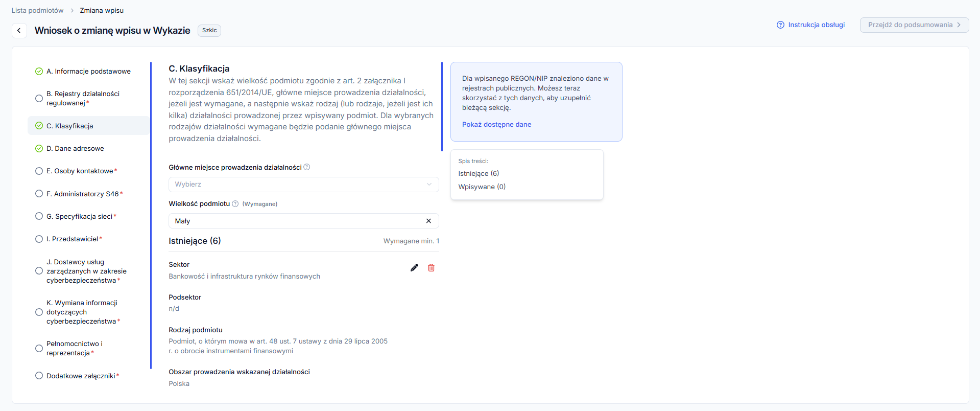The height and width of the screenshot is (411, 980).
Task: Open the Lista podmiotów breadcrumb
Action: click(38, 11)
